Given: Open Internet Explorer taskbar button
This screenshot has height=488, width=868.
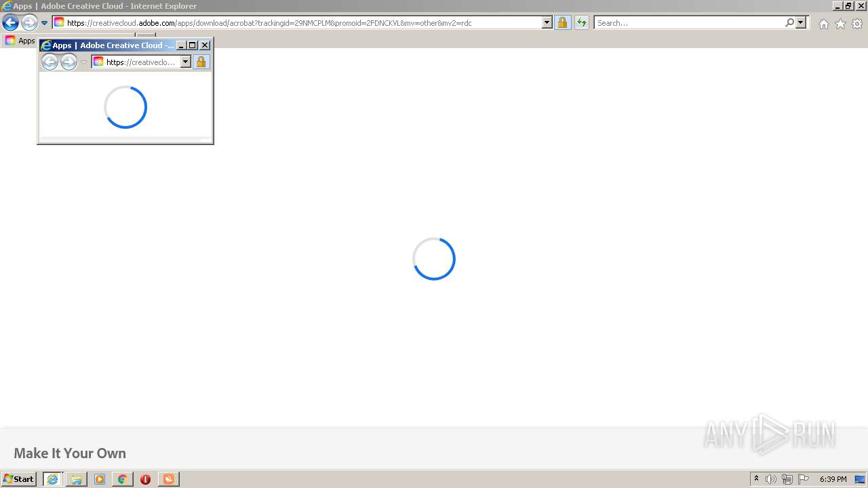Looking at the screenshot, I should tap(53, 479).
